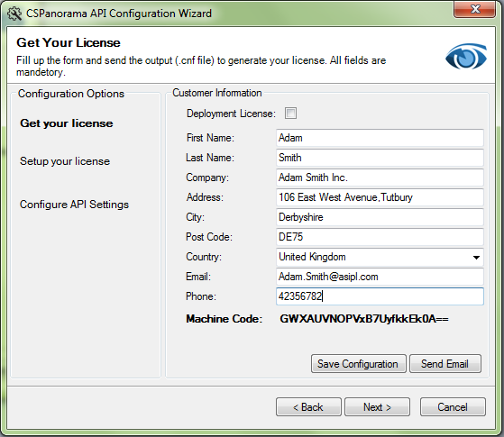Click the Send Email button
This screenshot has height=437, width=504.
pos(445,364)
